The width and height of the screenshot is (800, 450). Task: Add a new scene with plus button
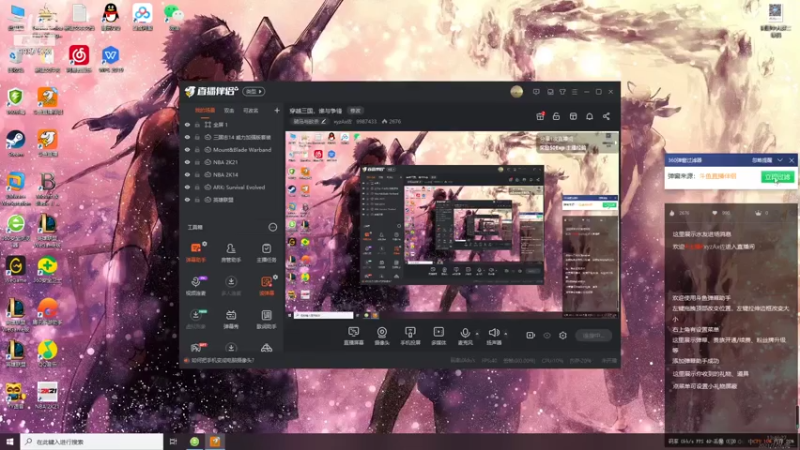(x=277, y=110)
